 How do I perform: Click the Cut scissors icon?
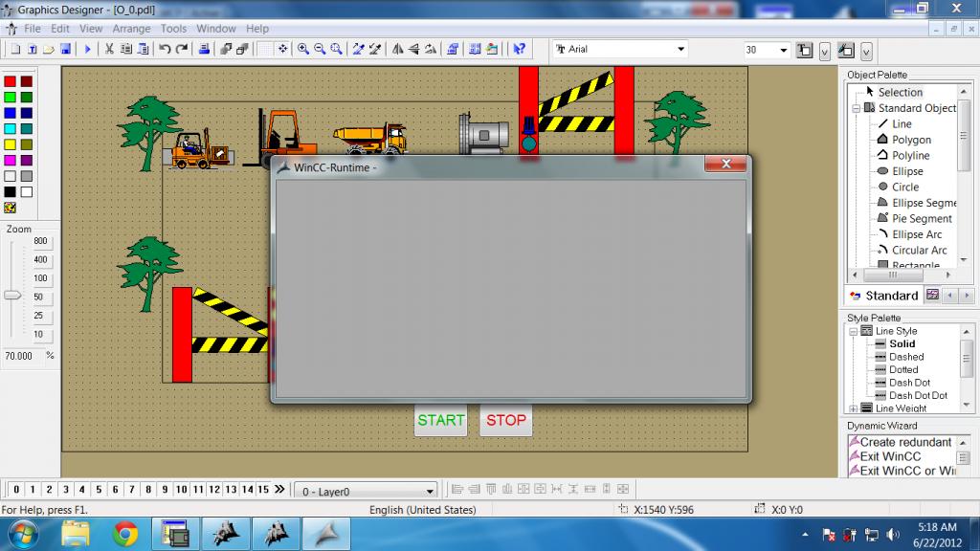109,50
